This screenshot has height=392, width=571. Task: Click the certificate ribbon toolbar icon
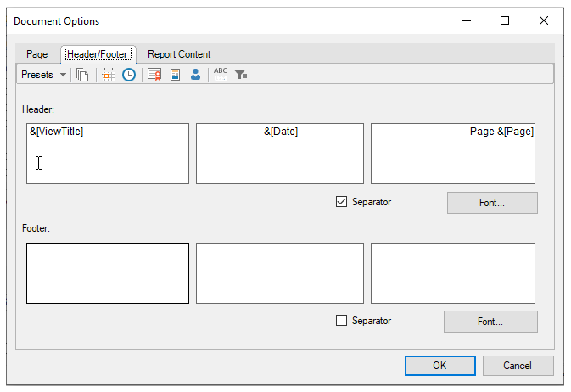pyautogui.click(x=154, y=75)
